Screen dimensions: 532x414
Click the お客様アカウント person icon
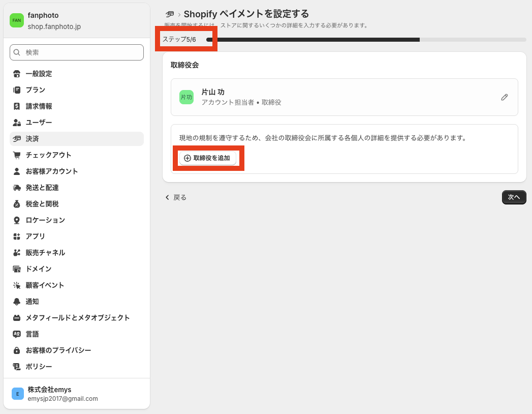pos(17,171)
